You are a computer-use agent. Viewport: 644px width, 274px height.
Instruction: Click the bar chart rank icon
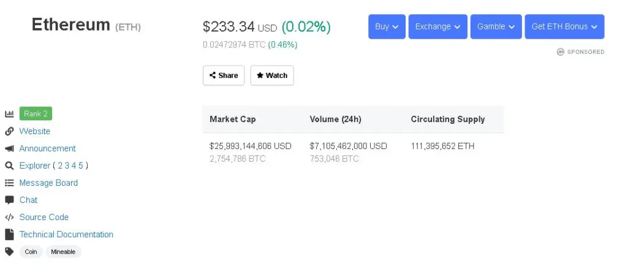pyautogui.click(x=9, y=114)
